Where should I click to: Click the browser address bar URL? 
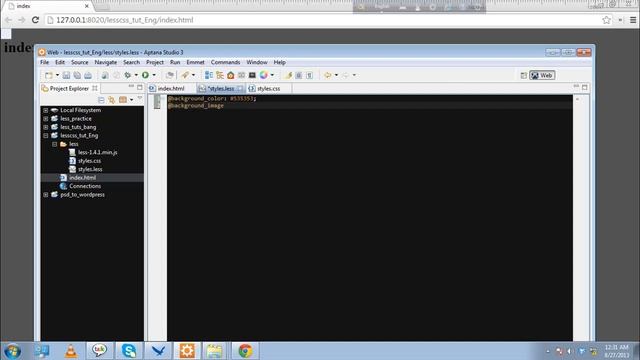point(124,20)
